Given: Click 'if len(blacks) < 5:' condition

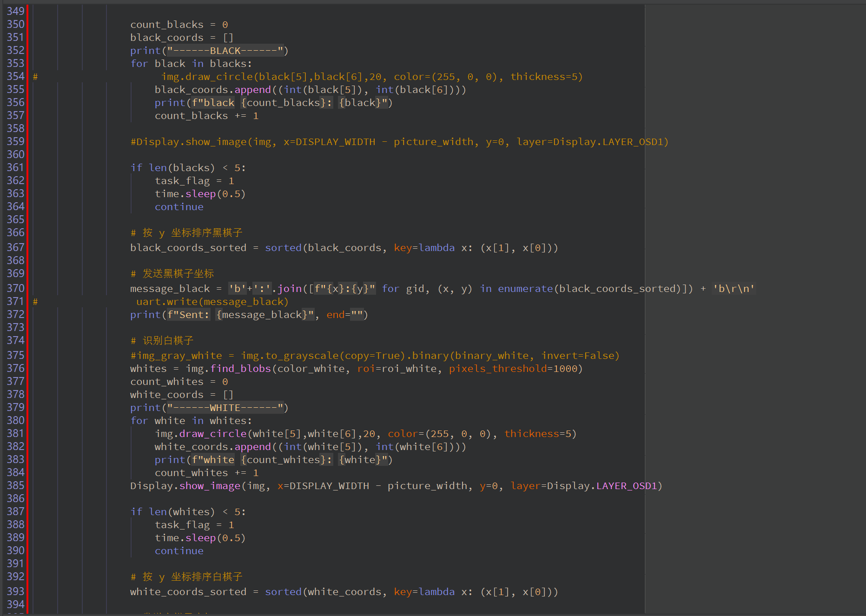Looking at the screenshot, I should pyautogui.click(x=188, y=168).
